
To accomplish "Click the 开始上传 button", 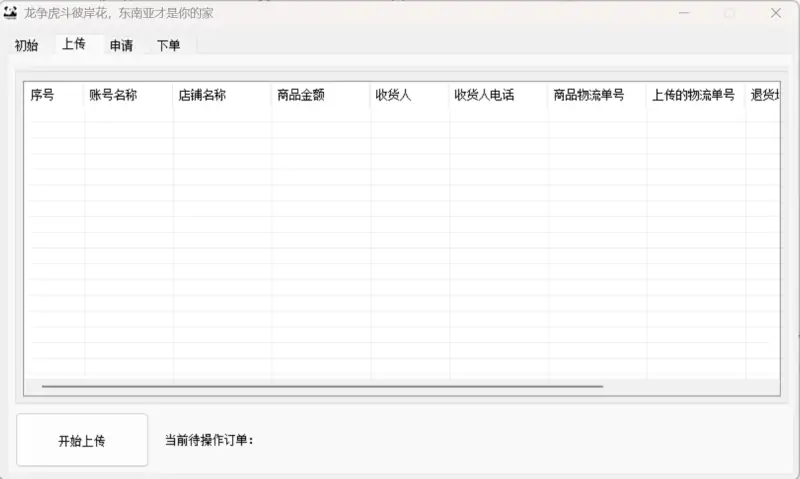I will (82, 440).
